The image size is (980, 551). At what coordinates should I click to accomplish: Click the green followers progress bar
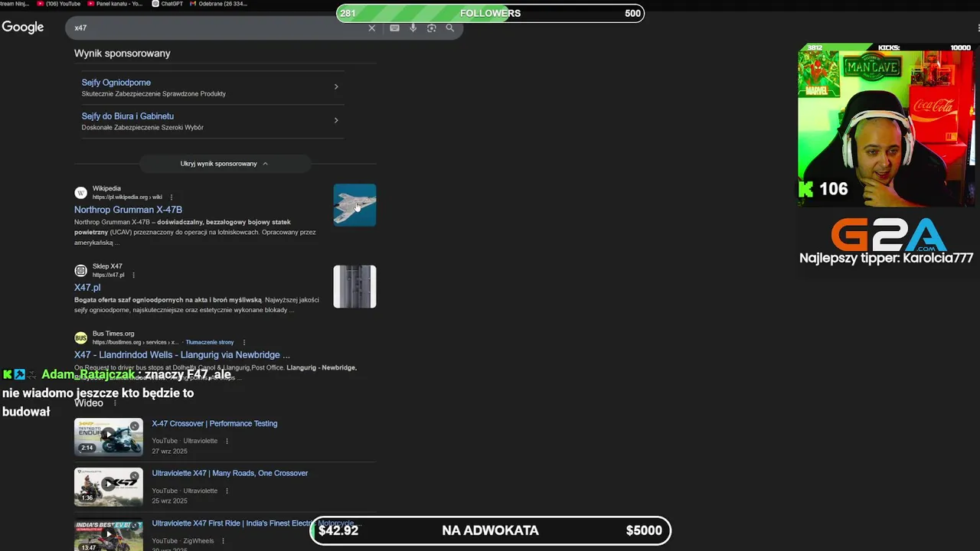pos(490,13)
